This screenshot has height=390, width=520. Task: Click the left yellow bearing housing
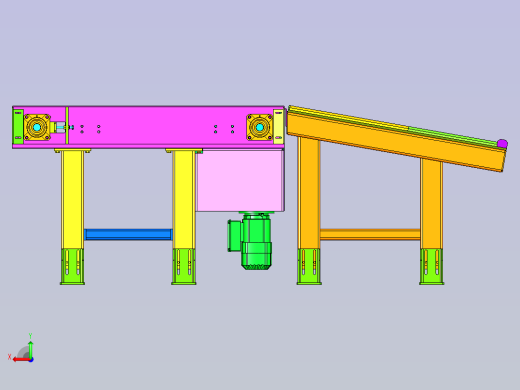pyautogui.click(x=37, y=127)
